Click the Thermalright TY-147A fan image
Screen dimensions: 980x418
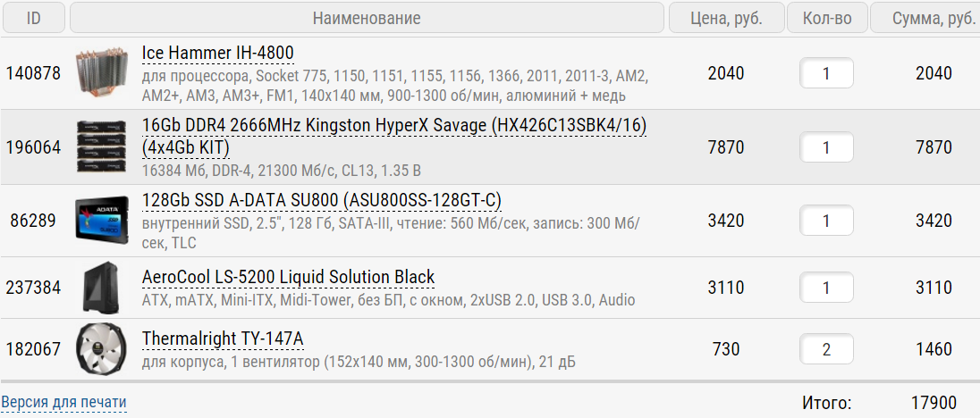[104, 349]
